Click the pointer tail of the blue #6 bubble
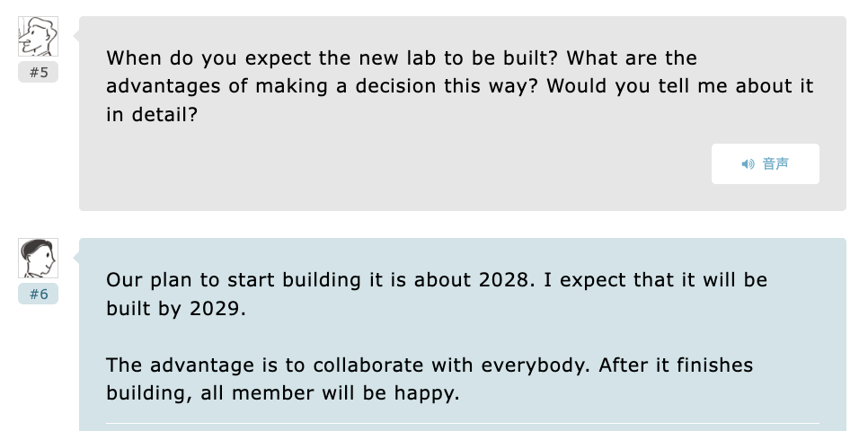This screenshot has height=431, width=868. click(x=75, y=256)
